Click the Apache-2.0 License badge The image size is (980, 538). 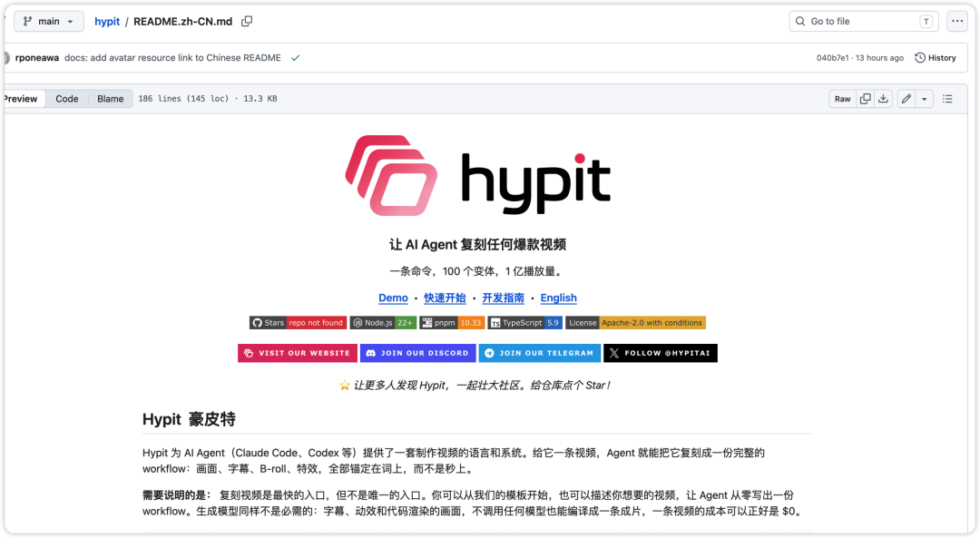635,323
